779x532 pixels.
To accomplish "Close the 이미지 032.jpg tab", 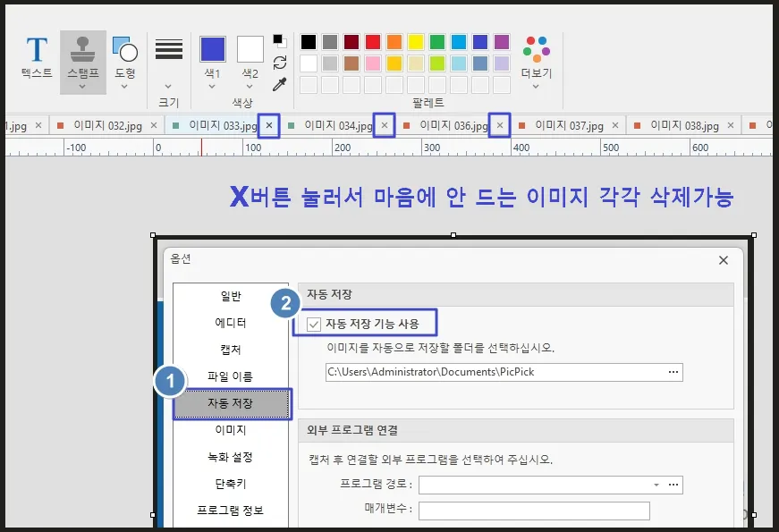I will (154, 126).
